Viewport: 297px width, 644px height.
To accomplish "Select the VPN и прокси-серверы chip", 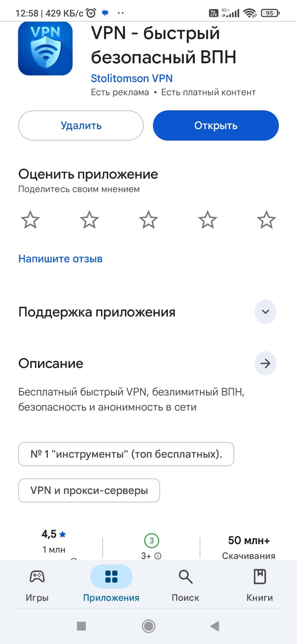I will [x=89, y=490].
